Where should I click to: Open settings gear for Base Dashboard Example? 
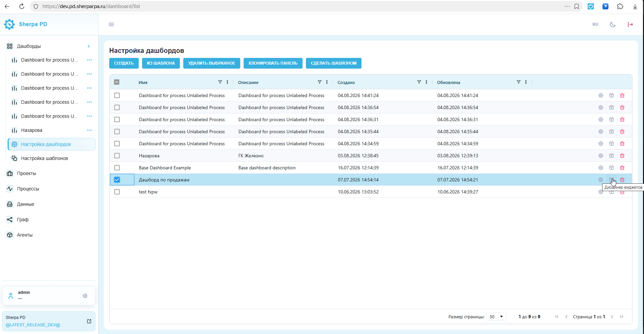pos(601,168)
